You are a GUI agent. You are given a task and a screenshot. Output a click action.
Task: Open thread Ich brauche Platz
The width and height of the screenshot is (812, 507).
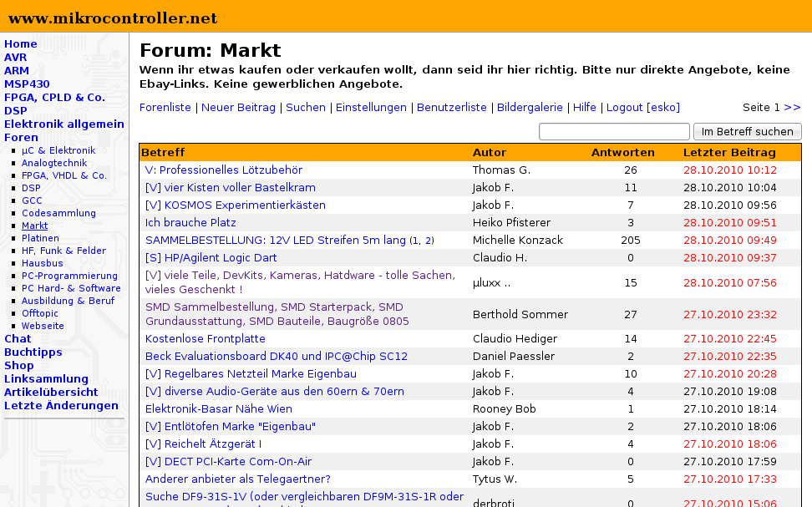190,223
